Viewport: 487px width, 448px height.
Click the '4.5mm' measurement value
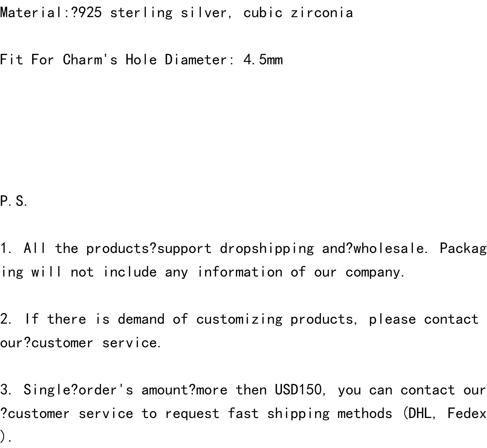tap(263, 60)
